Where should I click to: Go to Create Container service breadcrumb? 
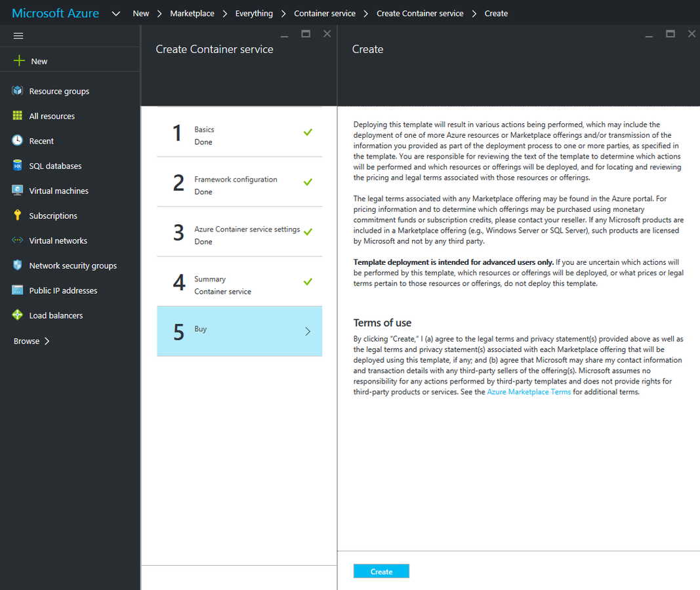(x=420, y=13)
